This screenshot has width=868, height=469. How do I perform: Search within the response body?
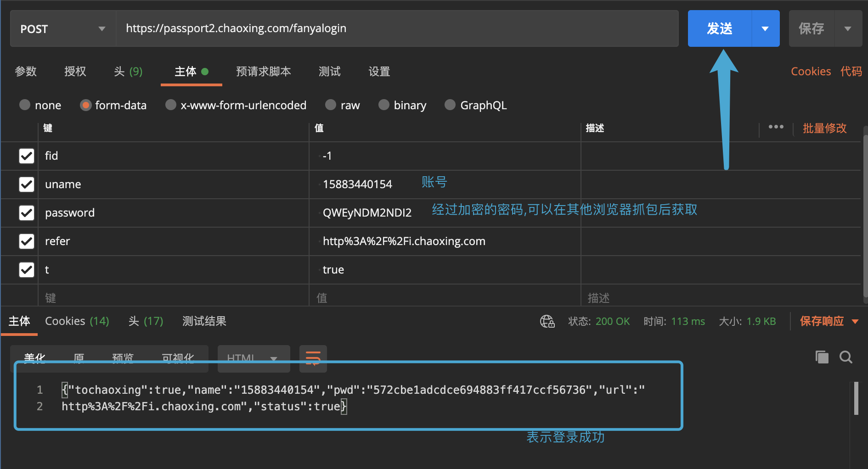pos(846,357)
